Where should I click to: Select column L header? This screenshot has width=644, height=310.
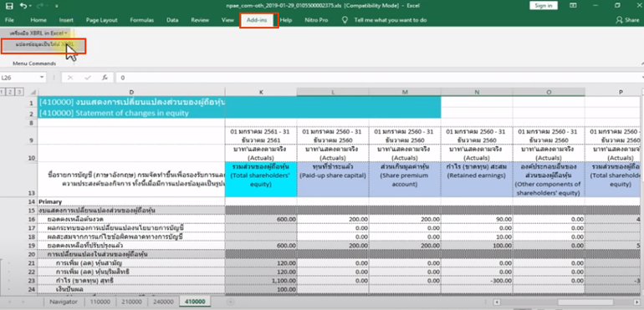point(333,92)
